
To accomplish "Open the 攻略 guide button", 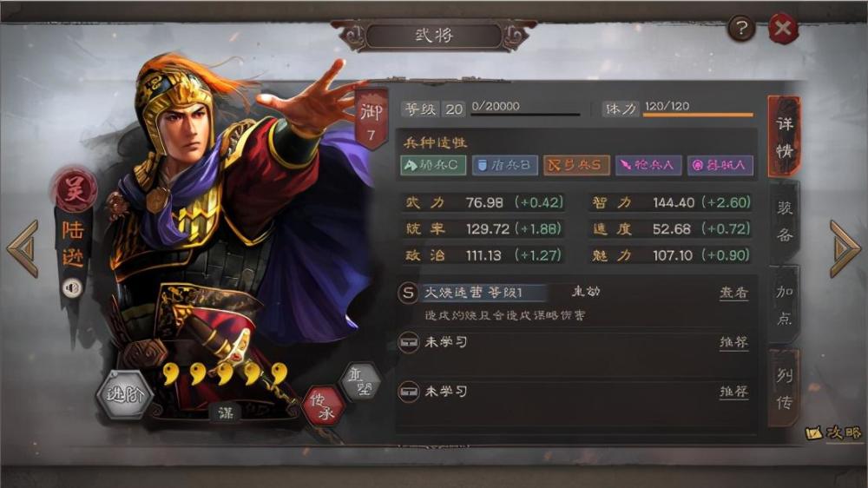I will pyautogui.click(x=833, y=432).
